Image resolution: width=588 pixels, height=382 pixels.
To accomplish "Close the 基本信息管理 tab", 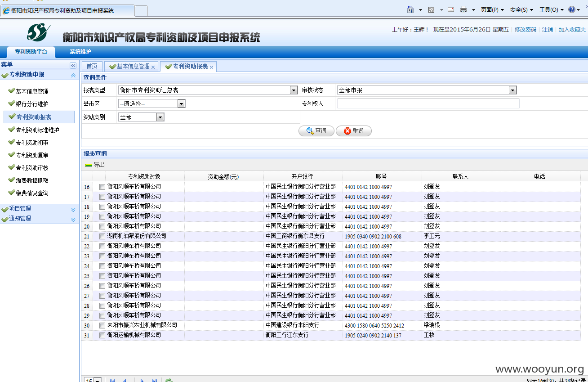I will [153, 67].
